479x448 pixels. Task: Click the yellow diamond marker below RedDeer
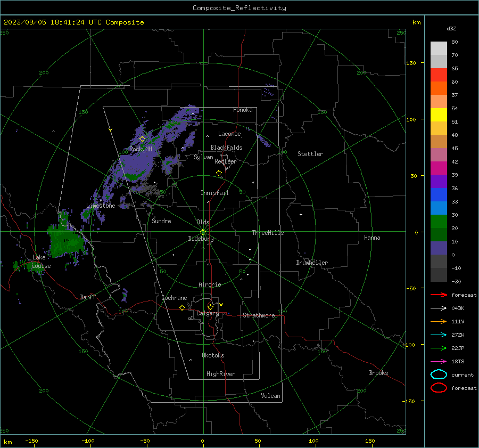(219, 173)
